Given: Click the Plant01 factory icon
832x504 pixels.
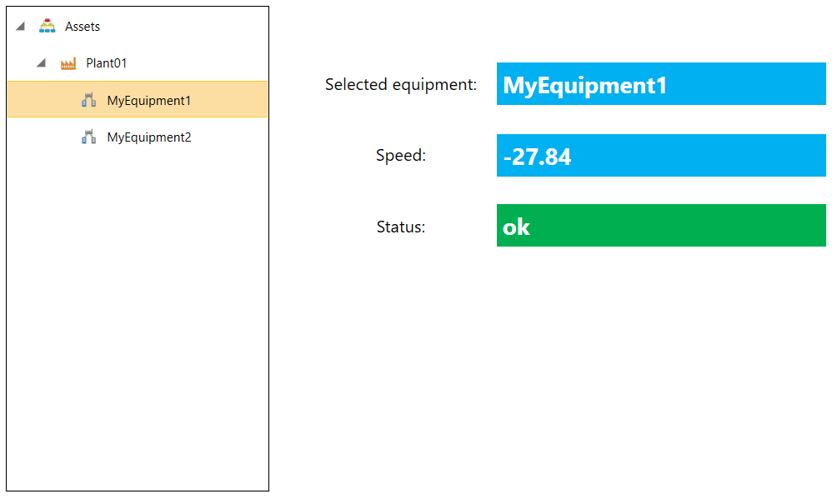Looking at the screenshot, I should click(x=68, y=63).
